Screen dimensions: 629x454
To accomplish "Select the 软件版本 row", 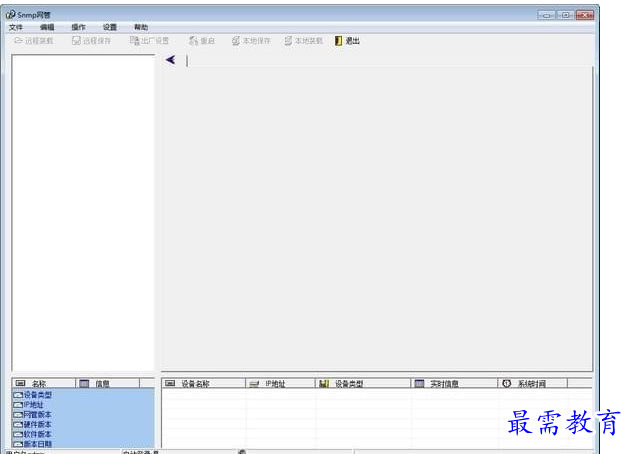I will point(83,434).
